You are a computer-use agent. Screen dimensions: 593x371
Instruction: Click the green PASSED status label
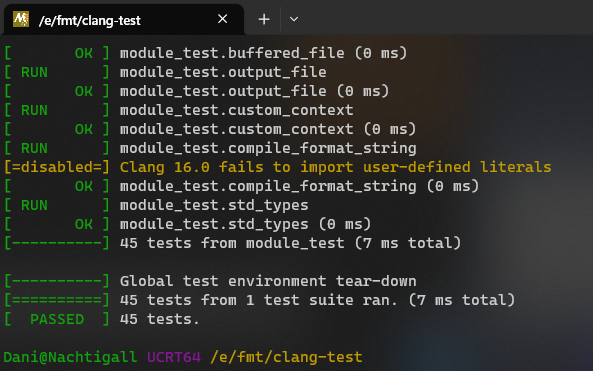57,319
